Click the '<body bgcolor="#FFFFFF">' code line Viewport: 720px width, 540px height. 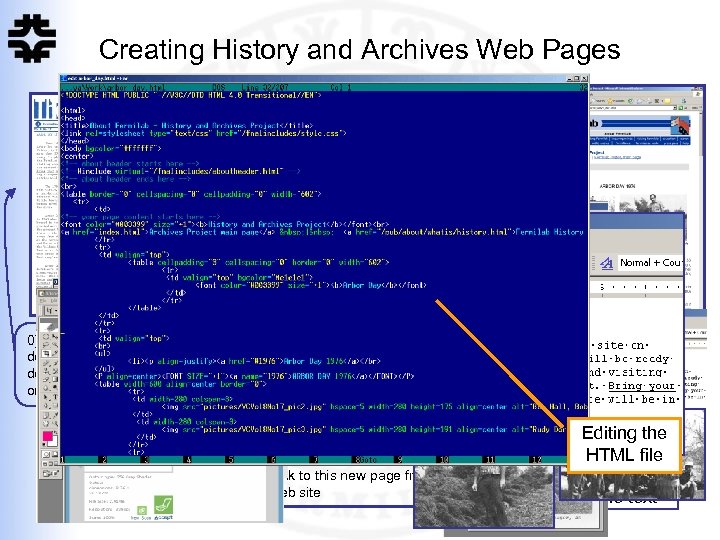pos(111,148)
